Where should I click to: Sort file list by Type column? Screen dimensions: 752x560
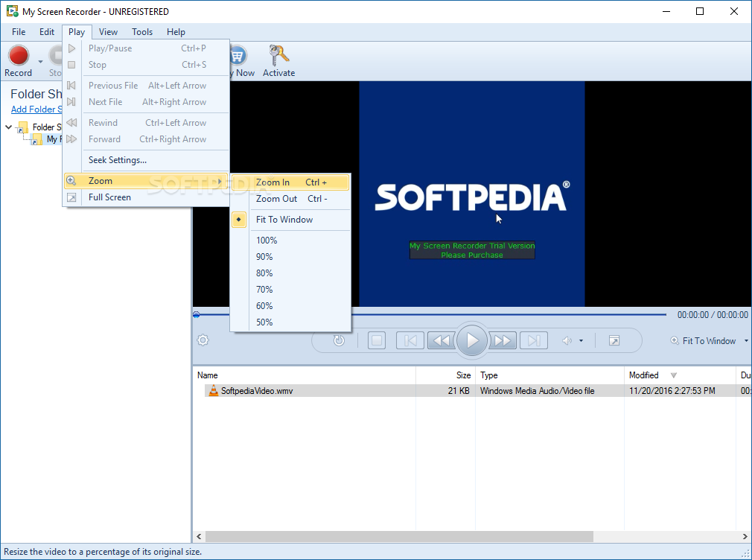tap(549, 375)
